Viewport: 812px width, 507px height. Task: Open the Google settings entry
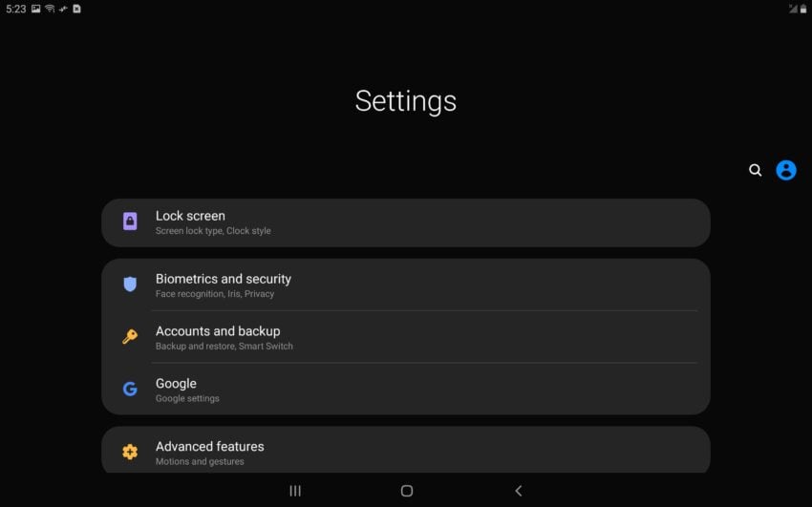tap(406, 389)
